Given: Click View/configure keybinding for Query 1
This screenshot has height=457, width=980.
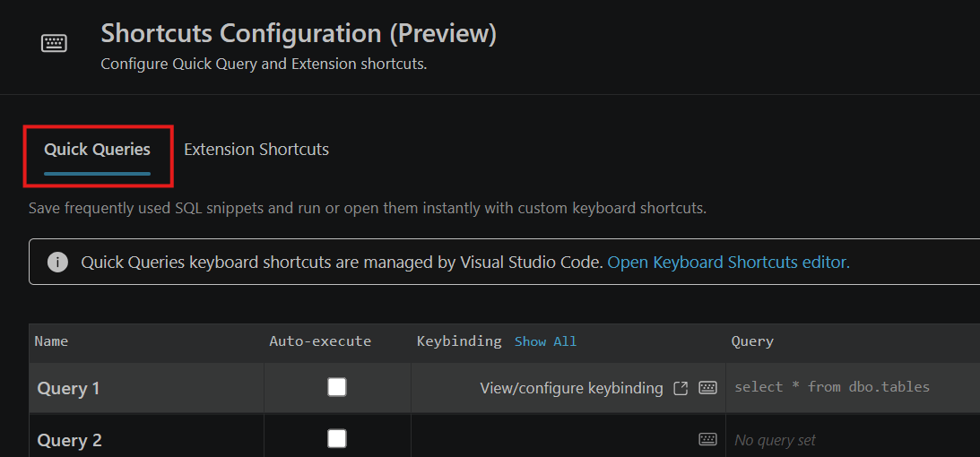Looking at the screenshot, I should pos(571,388).
